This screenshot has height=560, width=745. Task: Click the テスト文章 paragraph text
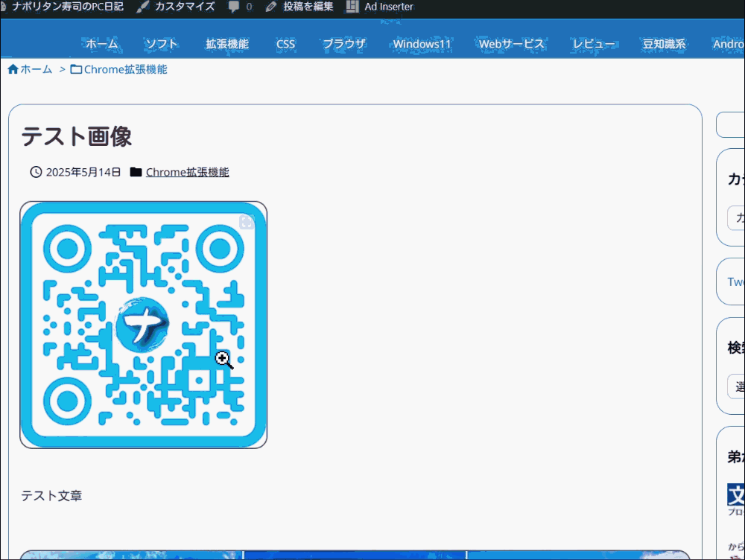tap(51, 496)
